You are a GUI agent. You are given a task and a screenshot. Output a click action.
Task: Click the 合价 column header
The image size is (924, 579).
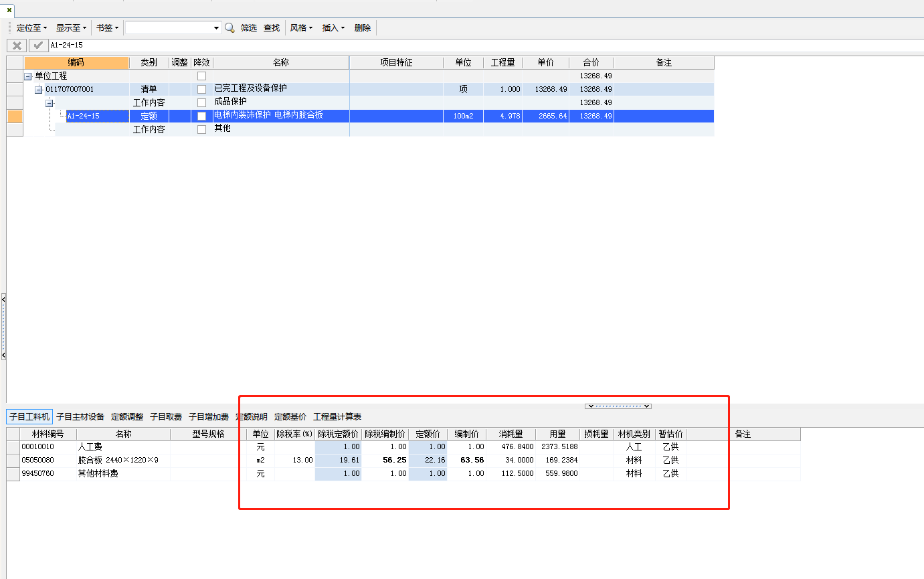point(591,63)
